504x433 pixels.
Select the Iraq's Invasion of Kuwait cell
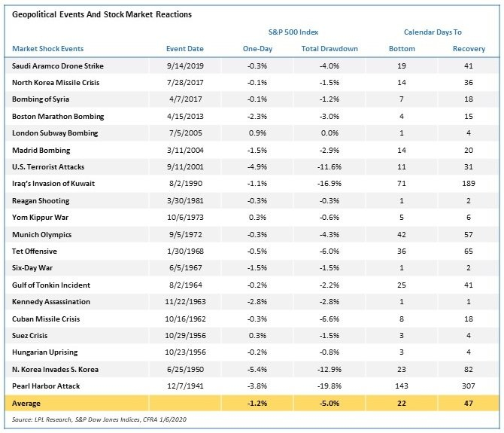pos(53,183)
